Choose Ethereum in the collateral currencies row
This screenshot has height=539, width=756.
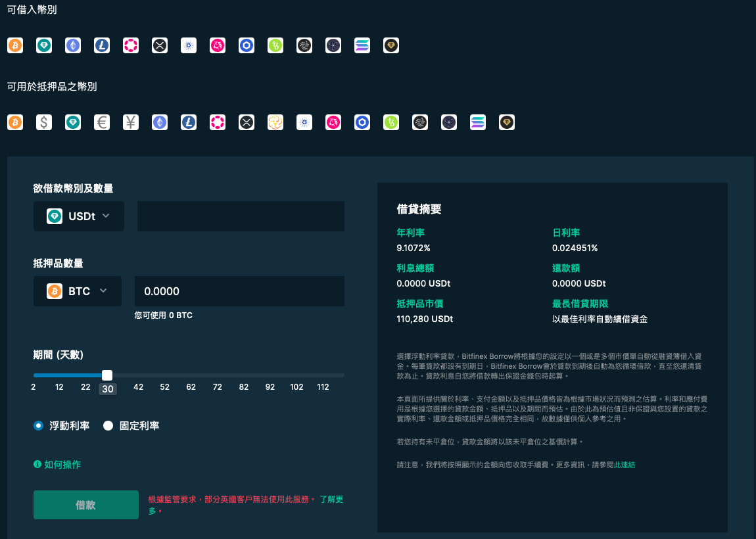pos(160,122)
